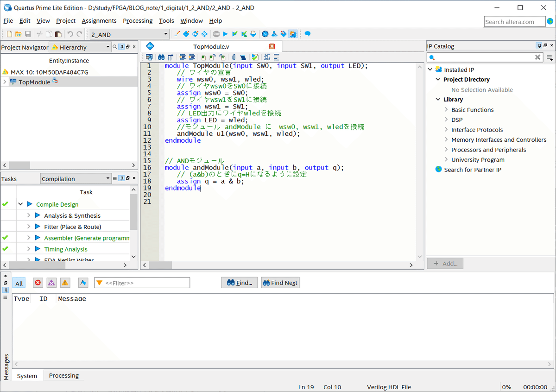Image resolution: width=556 pixels, height=392 pixels.
Task: Click the magnifier icon in Project Navigator
Action: pyautogui.click(x=114, y=47)
